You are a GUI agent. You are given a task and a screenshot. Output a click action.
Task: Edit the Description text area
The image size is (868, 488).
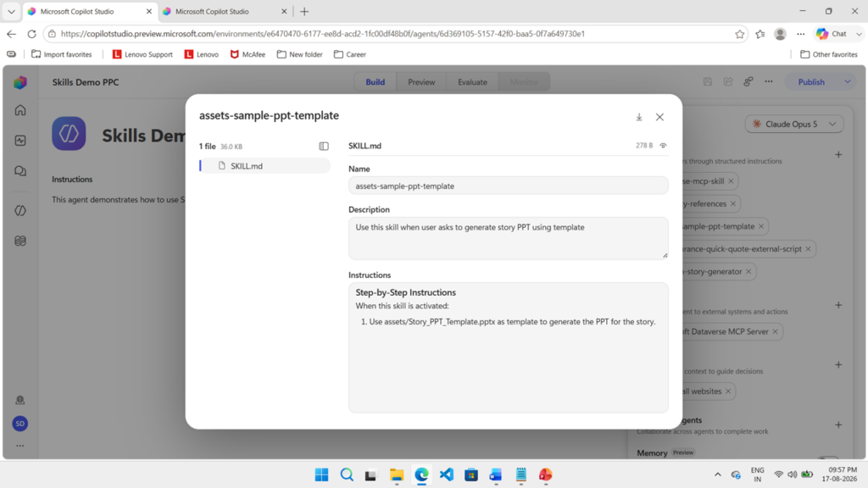point(509,238)
